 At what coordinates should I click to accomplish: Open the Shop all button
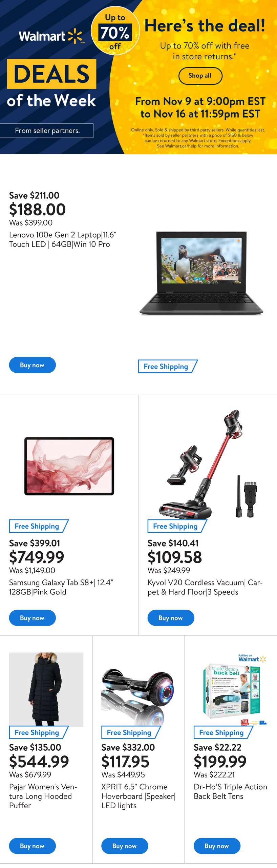click(200, 76)
